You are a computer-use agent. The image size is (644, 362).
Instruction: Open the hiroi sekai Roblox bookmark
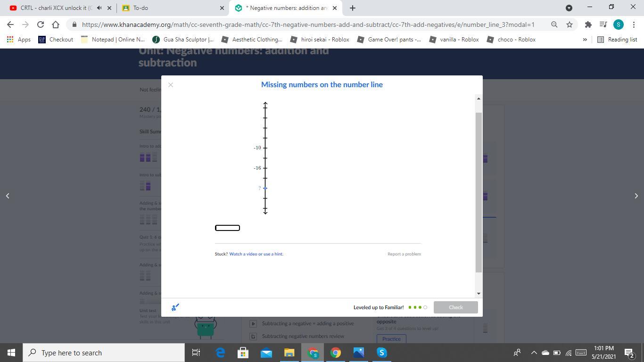point(320,40)
